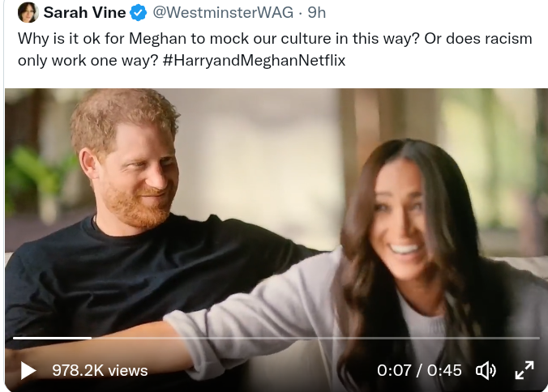Open the tweet via the 9h timestamp
Viewport: 548px width, 392px height.
pos(316,13)
